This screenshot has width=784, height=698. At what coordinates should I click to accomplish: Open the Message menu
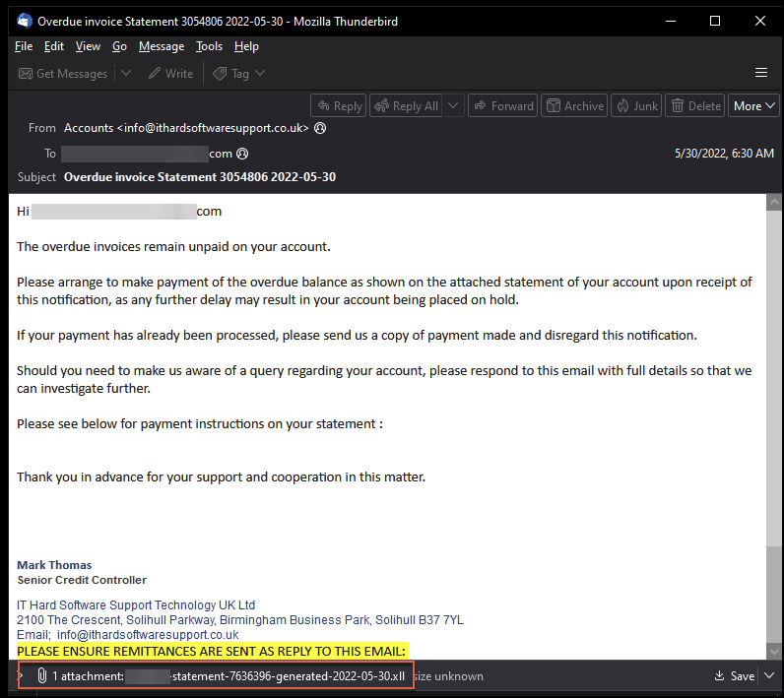coord(162,46)
